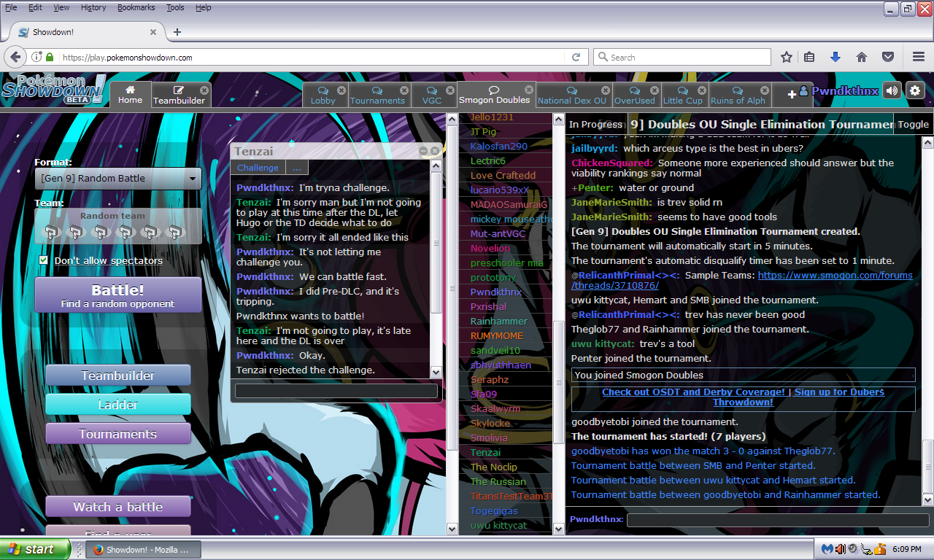Close the National Dex OU tab X
This screenshot has height=560, width=934.
(605, 90)
